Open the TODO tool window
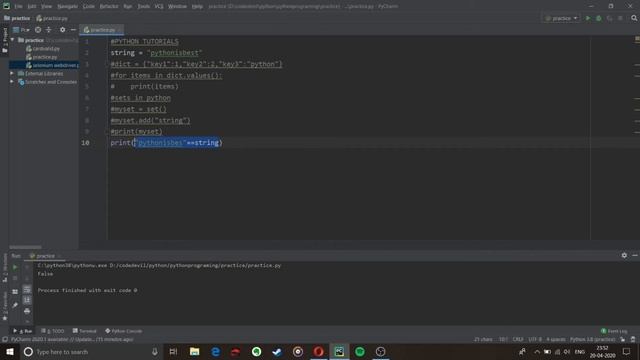The width and height of the screenshot is (640, 360). pos(53,331)
